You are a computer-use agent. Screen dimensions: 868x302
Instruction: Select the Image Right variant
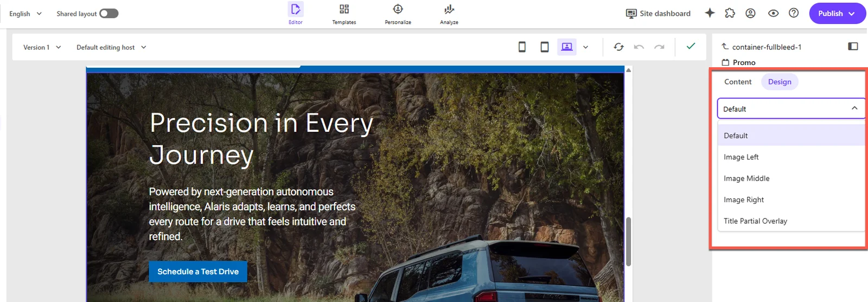click(791, 200)
